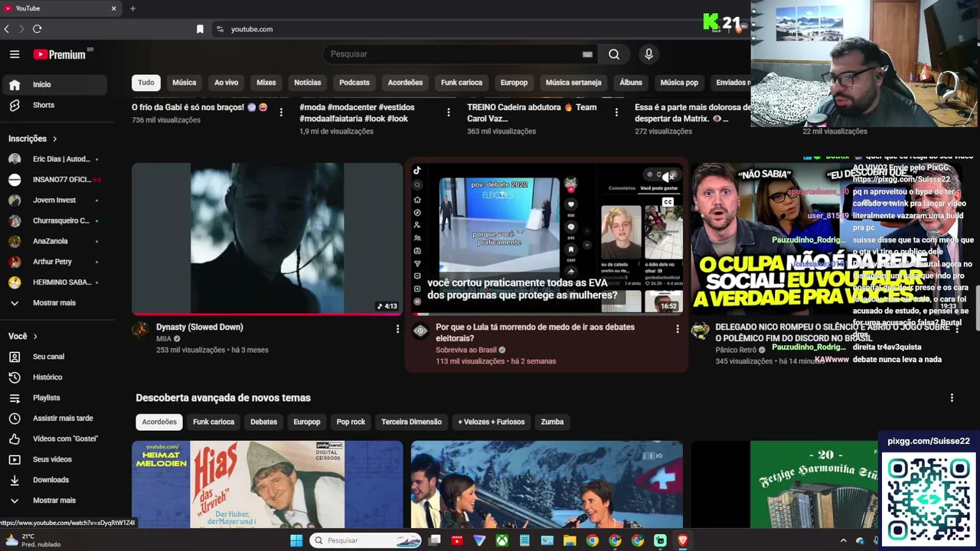Open more options for the Descoberta avançada section
The height and width of the screenshot is (551, 980).
952,398
